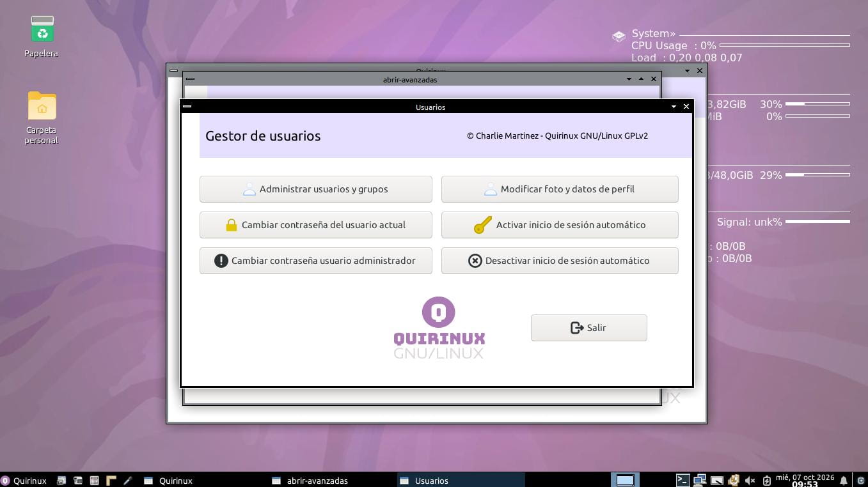Click the screen tray icon beside the network icon
The image size is (868, 487).
[716, 481]
